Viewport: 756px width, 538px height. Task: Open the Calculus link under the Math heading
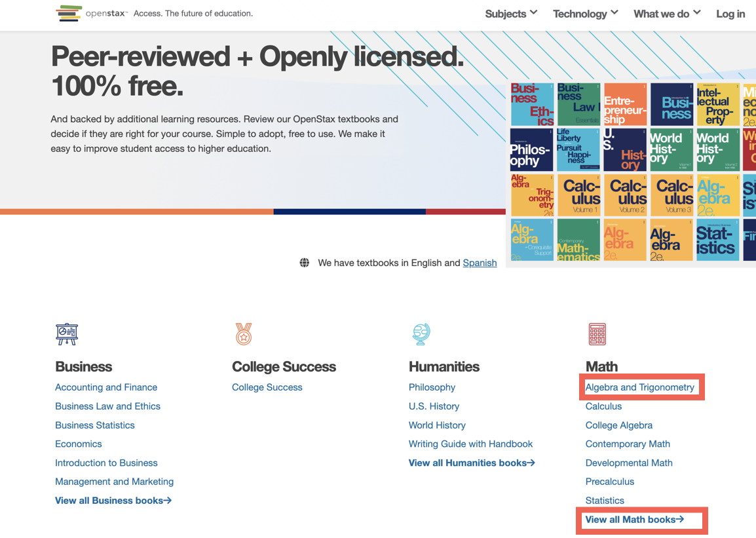tap(603, 406)
